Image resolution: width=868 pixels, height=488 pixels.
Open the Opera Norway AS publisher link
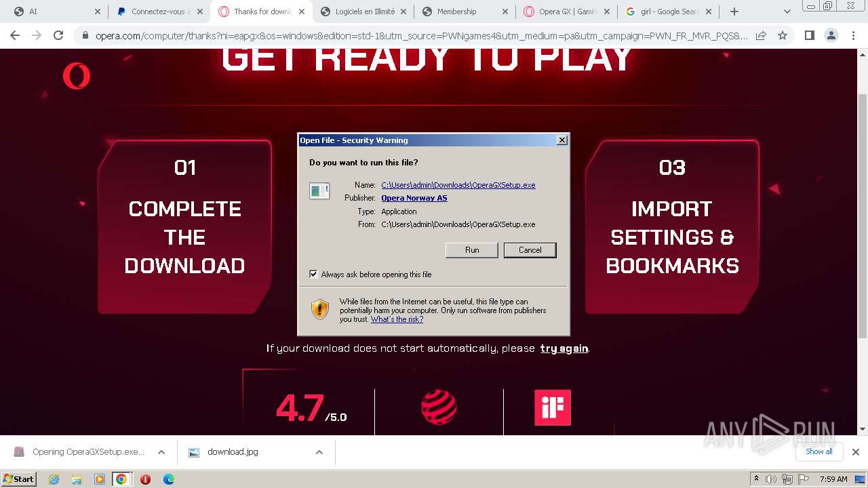[414, 198]
